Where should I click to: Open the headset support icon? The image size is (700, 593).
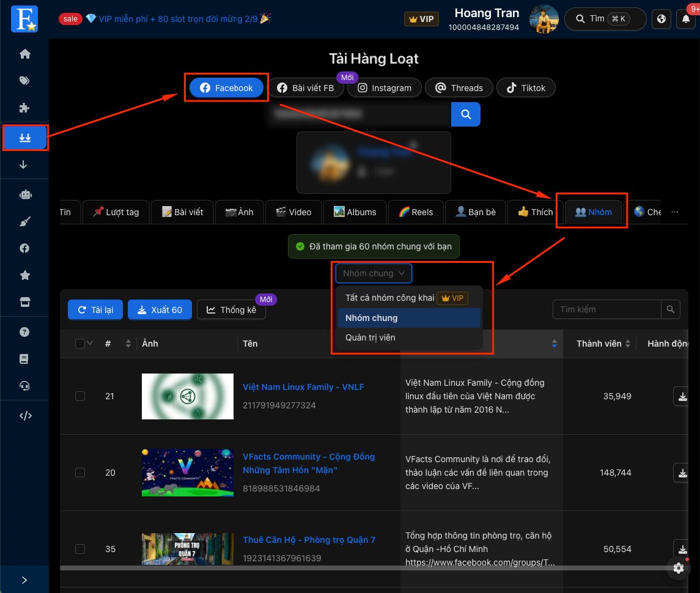point(24,386)
